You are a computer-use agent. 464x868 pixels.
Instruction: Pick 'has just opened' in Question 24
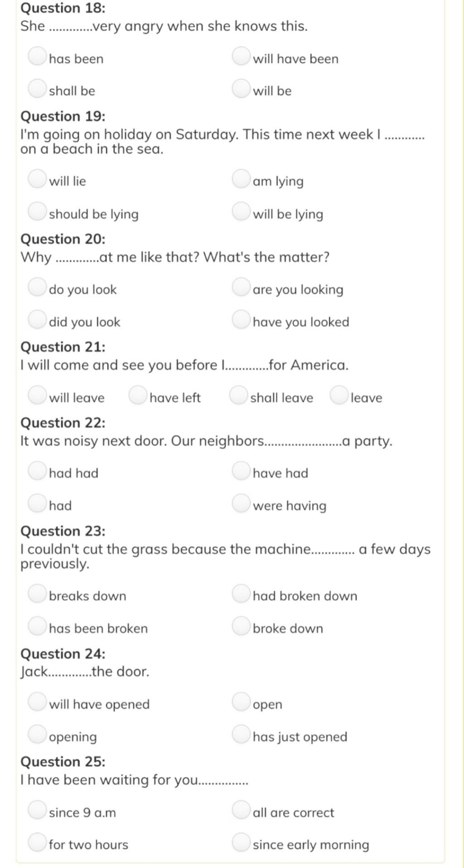coord(241,734)
